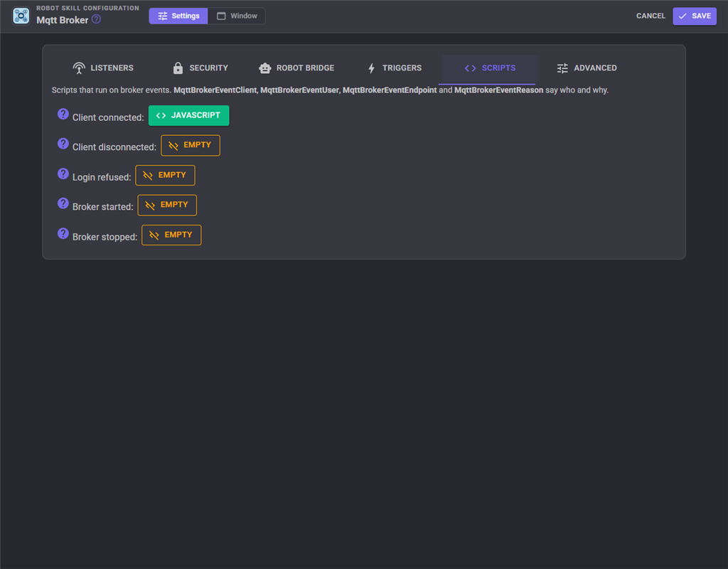Viewport: 728px width, 569px height.
Task: Edit the Client connected JavaScript script
Action: (189, 115)
